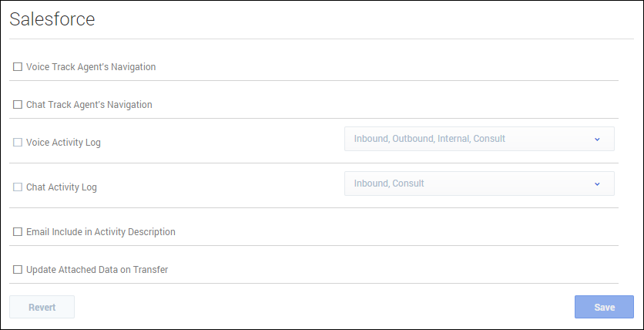Click the Salesforce section heading
Image resolution: width=644 pixels, height=330 pixels.
[x=52, y=20]
